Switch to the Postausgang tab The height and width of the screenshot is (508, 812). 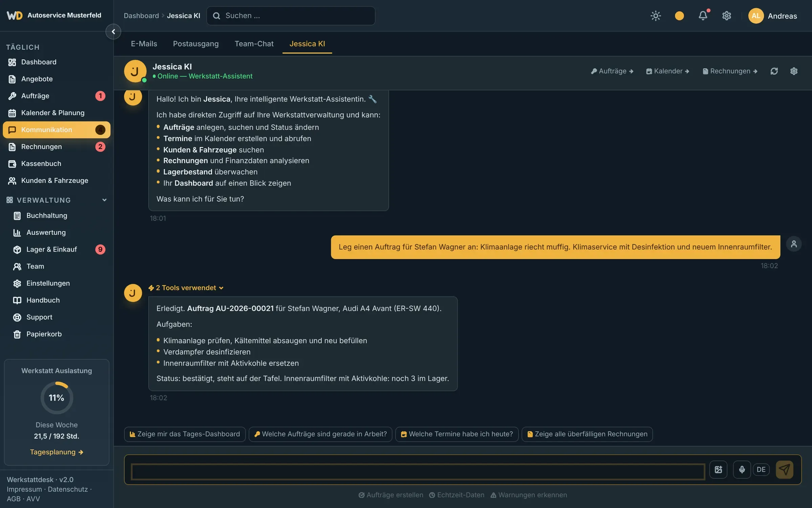click(196, 44)
